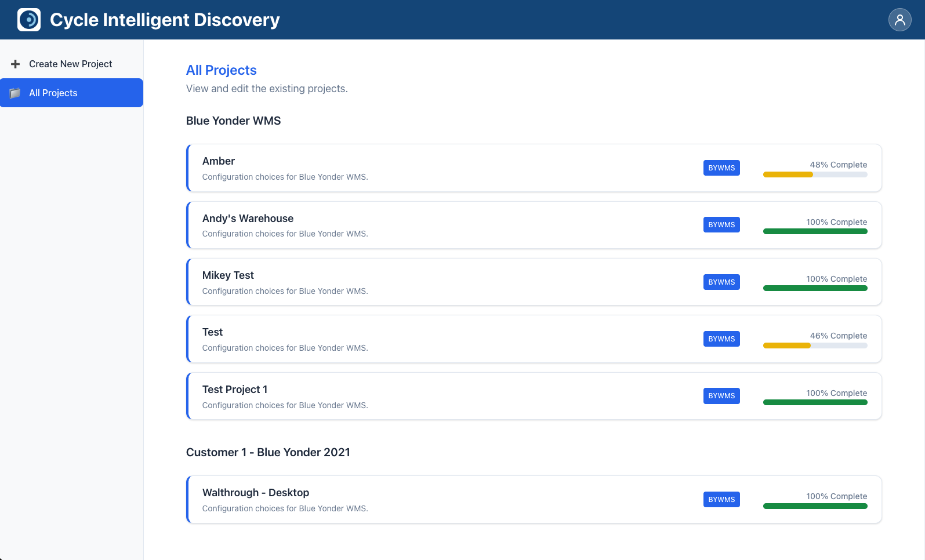Click Andy's Warehouse green progress bar

(815, 231)
